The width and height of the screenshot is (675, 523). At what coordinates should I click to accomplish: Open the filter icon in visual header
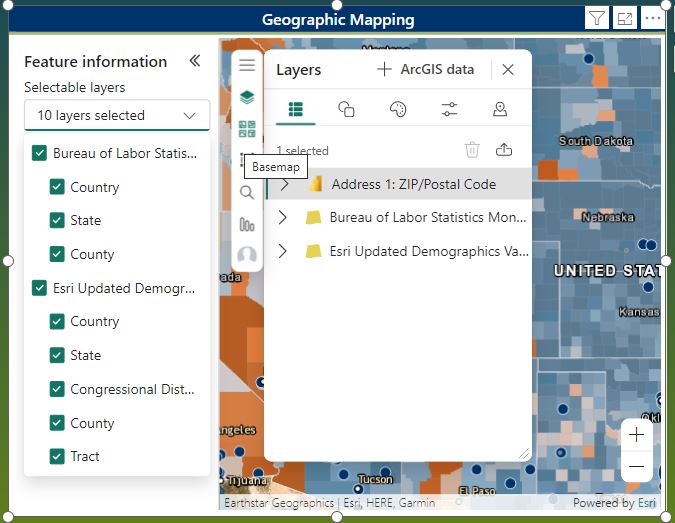pyautogui.click(x=597, y=19)
